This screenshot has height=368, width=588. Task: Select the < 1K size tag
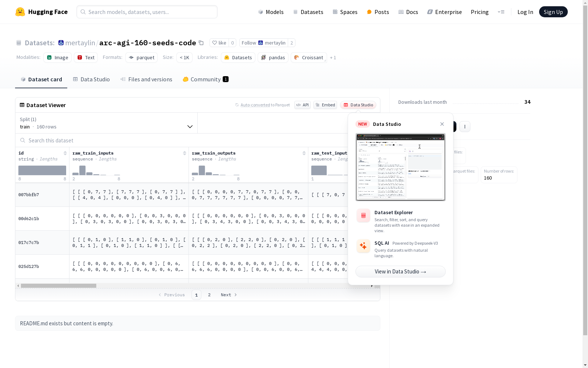pos(184,57)
